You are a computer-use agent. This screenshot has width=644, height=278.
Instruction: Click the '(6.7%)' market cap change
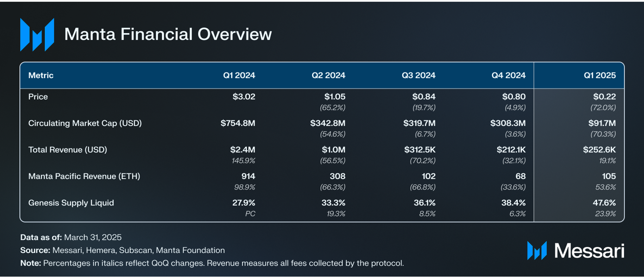point(425,134)
